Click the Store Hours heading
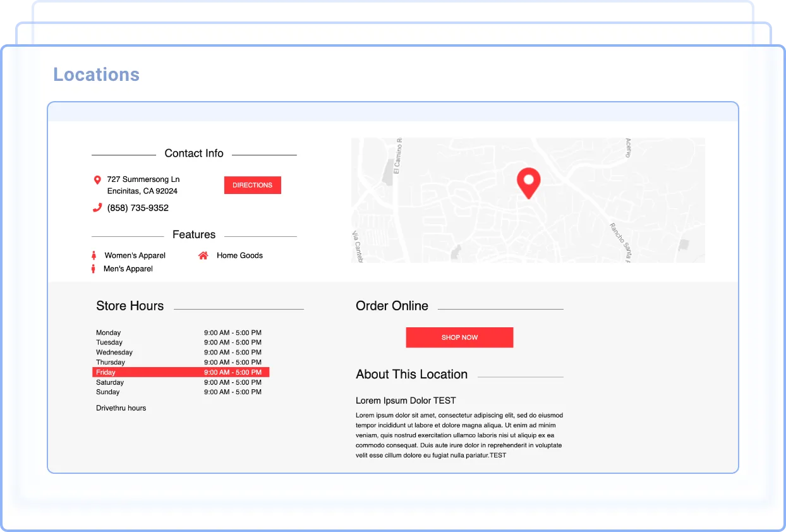 pos(130,306)
